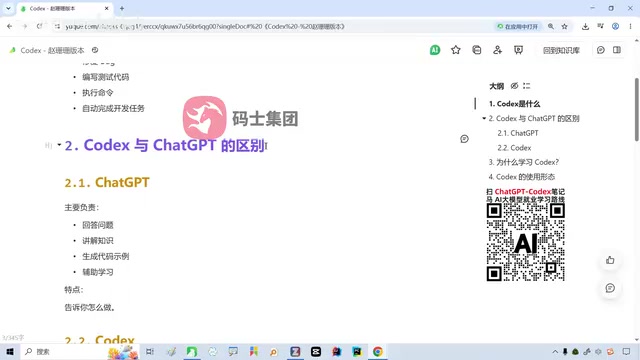Screen dimensions: 640x360
Task: Go forward in browser
Action: click(24, 26)
